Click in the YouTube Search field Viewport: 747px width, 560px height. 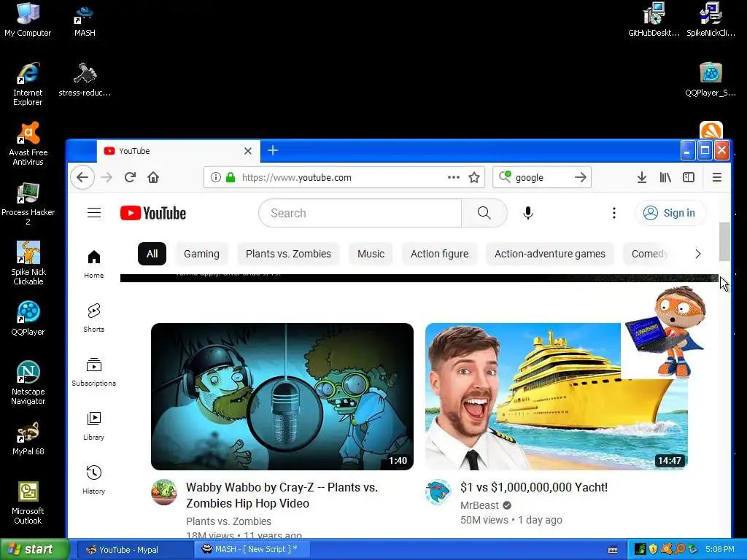click(360, 213)
